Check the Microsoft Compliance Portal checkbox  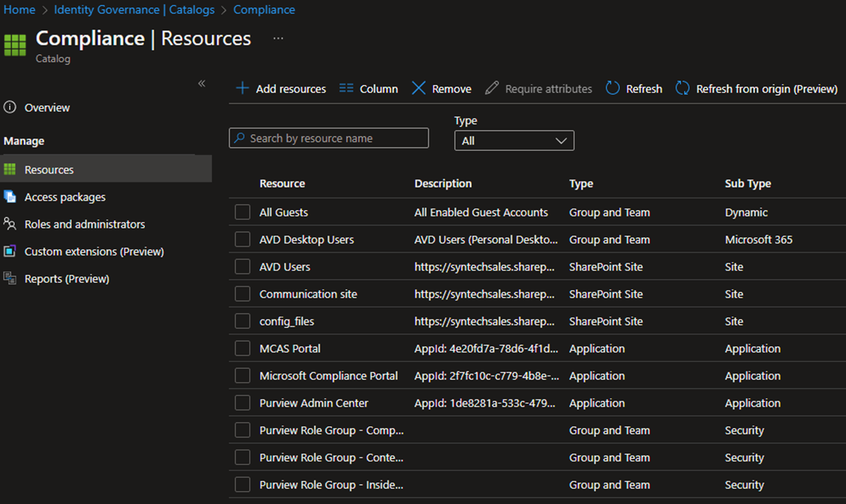[242, 376]
